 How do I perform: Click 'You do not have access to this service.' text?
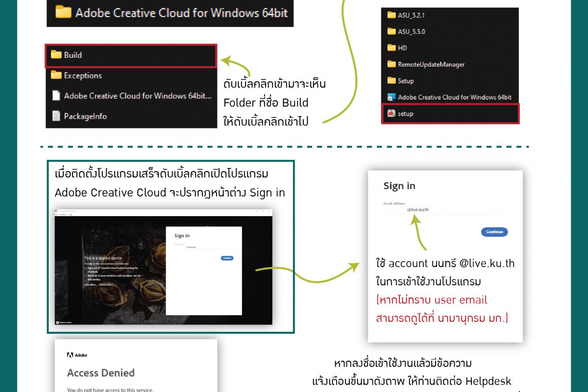tap(110, 391)
